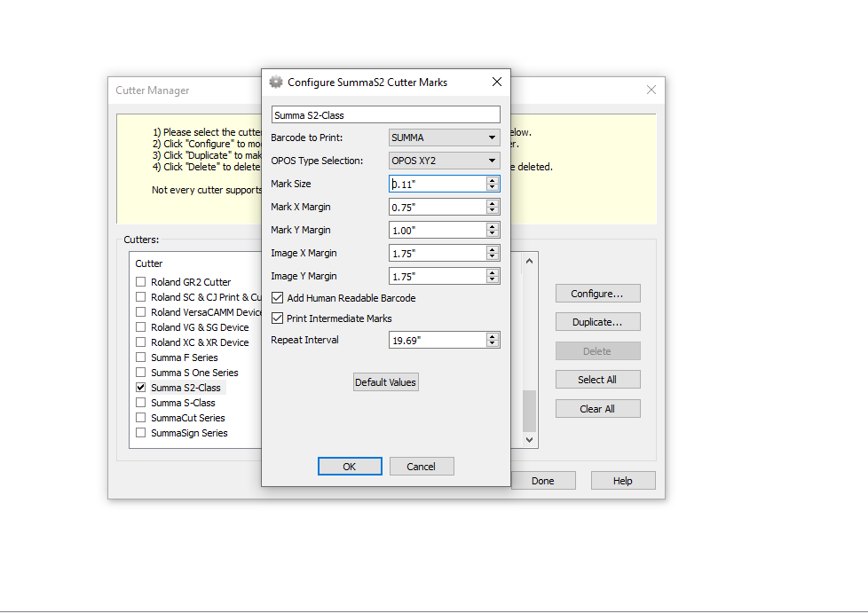This screenshot has width=868, height=613.
Task: Click Cancel in the Configure dialog
Action: click(x=422, y=466)
